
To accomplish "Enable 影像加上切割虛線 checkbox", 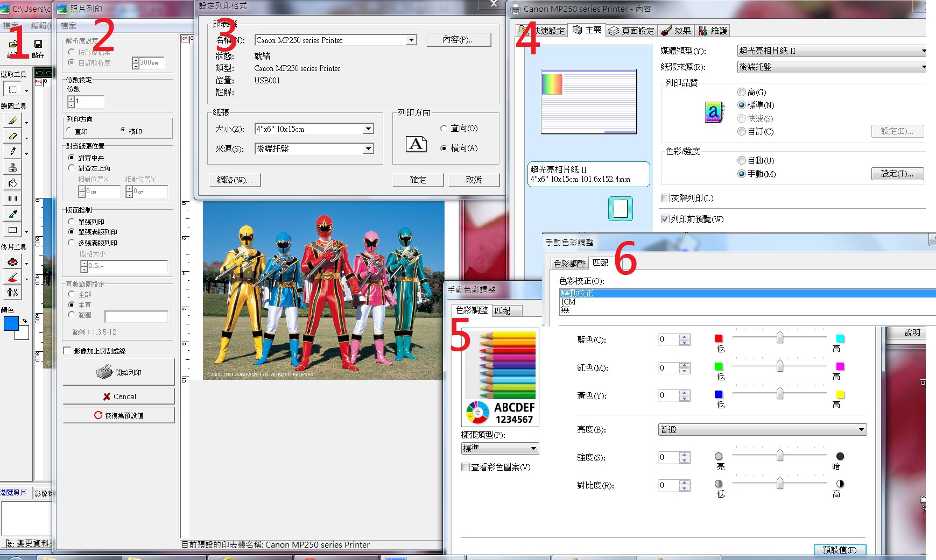I will tap(67, 351).
